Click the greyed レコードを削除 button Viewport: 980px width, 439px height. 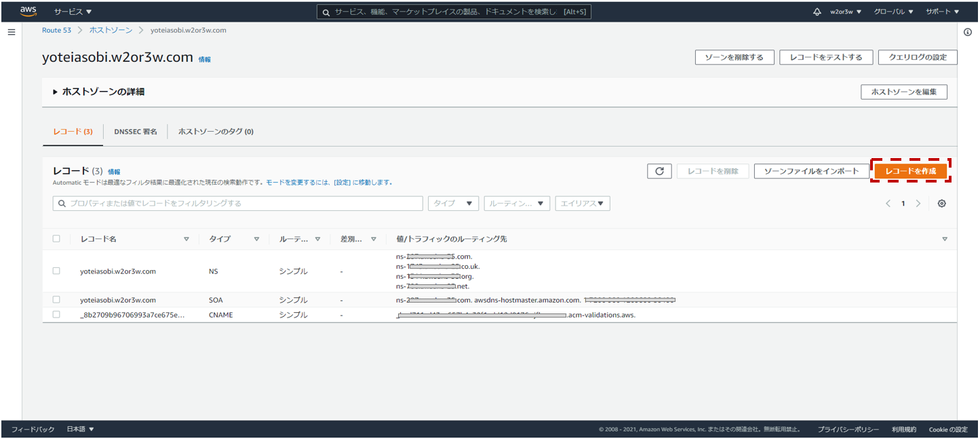pyautogui.click(x=713, y=171)
